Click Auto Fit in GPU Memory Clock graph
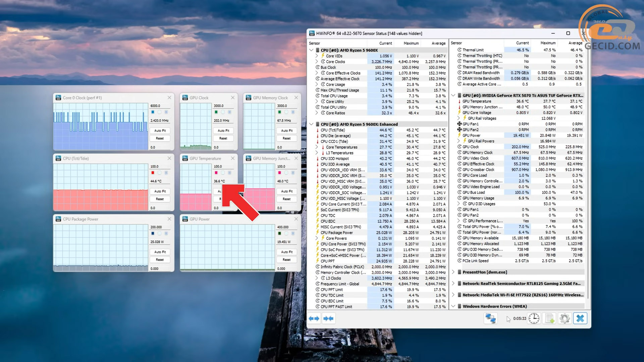 [x=287, y=131]
